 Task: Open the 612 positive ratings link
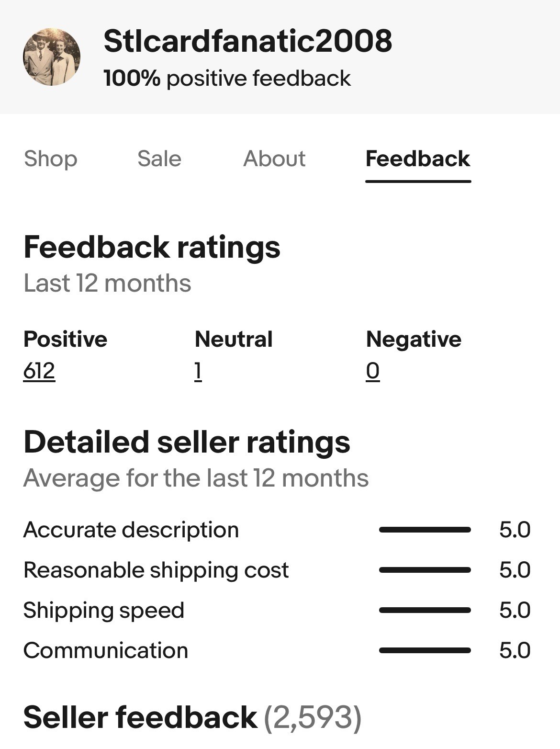39,371
